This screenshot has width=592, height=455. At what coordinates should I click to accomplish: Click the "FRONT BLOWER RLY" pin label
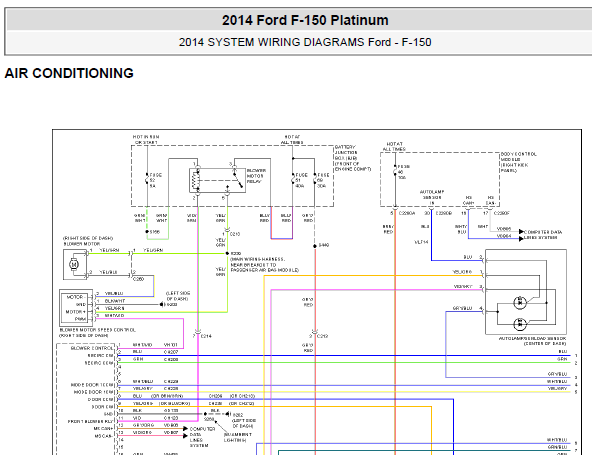pyautogui.click(x=91, y=421)
